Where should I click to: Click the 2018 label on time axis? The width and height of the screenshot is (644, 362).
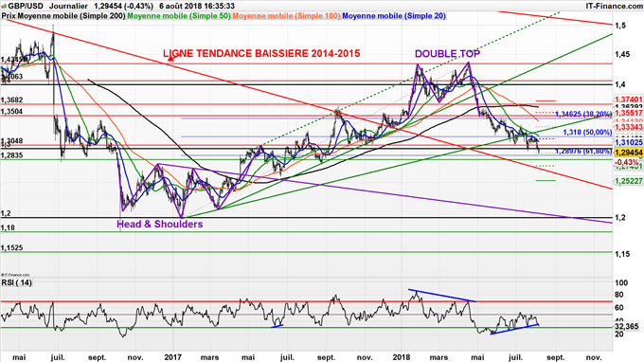[x=402, y=357]
